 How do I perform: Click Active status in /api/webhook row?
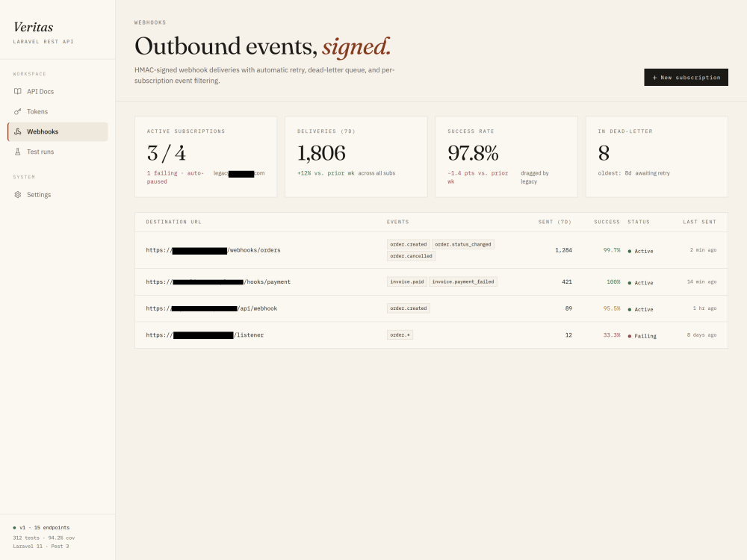pos(640,310)
